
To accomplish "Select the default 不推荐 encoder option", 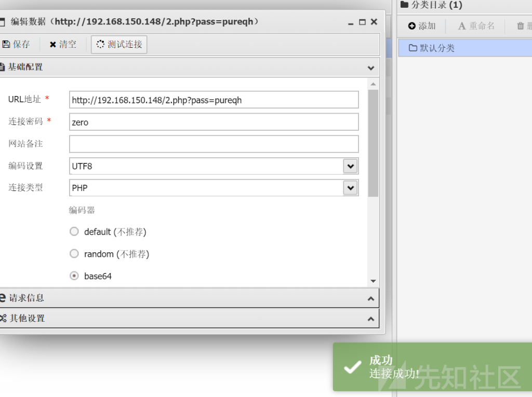I will (74, 231).
